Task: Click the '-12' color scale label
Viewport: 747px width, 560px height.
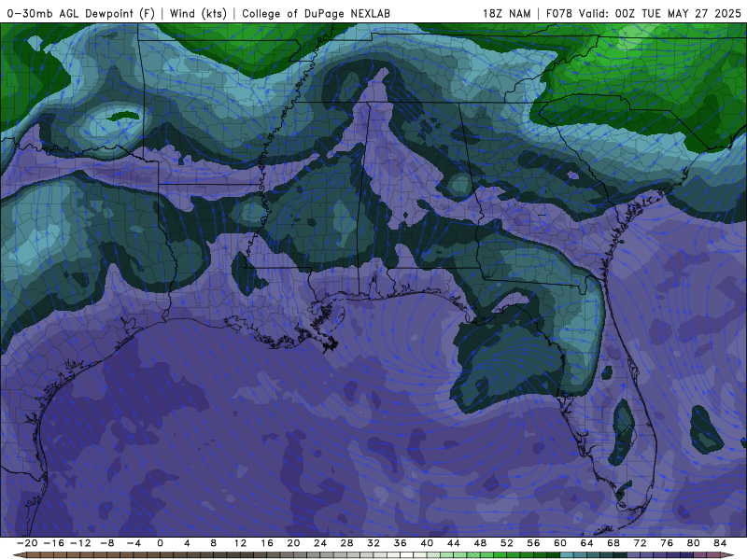Action: coord(80,543)
